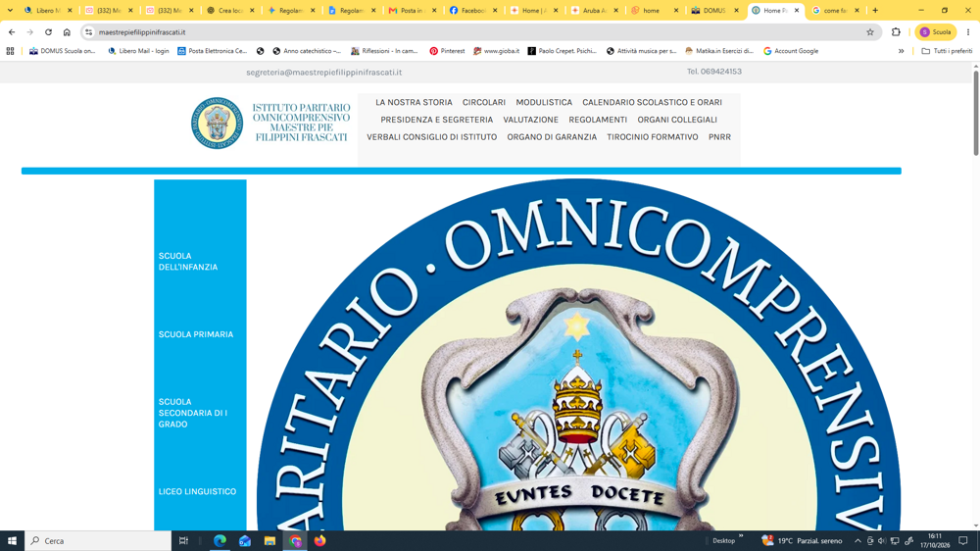
Task: Click the Cerca taskbar search box
Action: click(98, 540)
